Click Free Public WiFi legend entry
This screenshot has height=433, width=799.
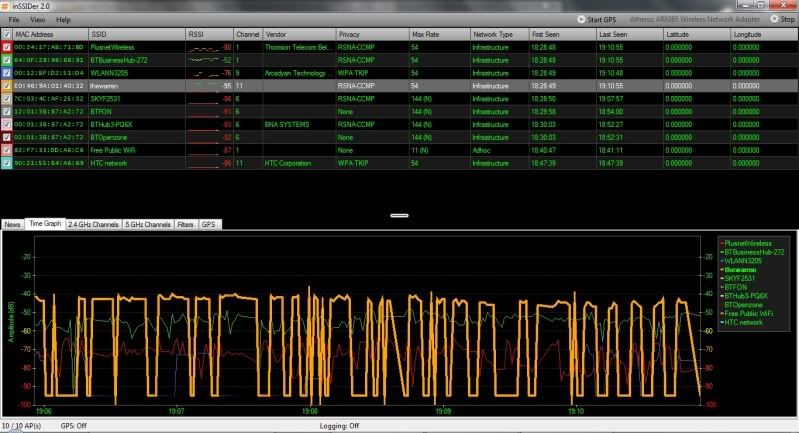748,314
